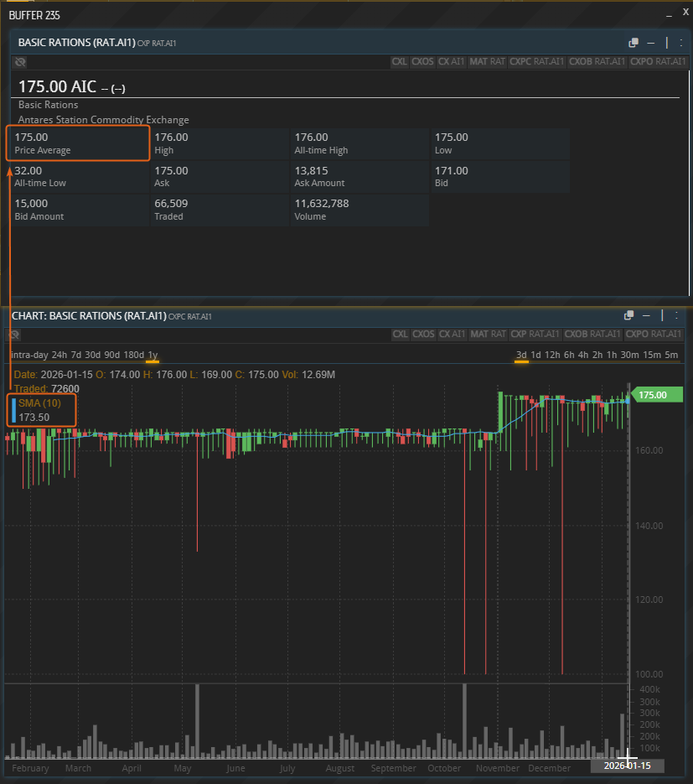Minimize the Chart: Basic Rations panel
This screenshot has height=784, width=693.
coord(646,315)
